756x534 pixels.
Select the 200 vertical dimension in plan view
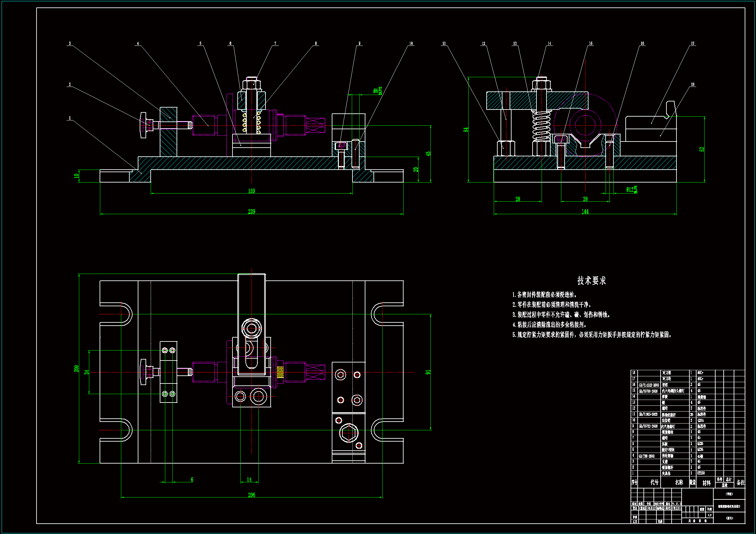click(x=76, y=369)
